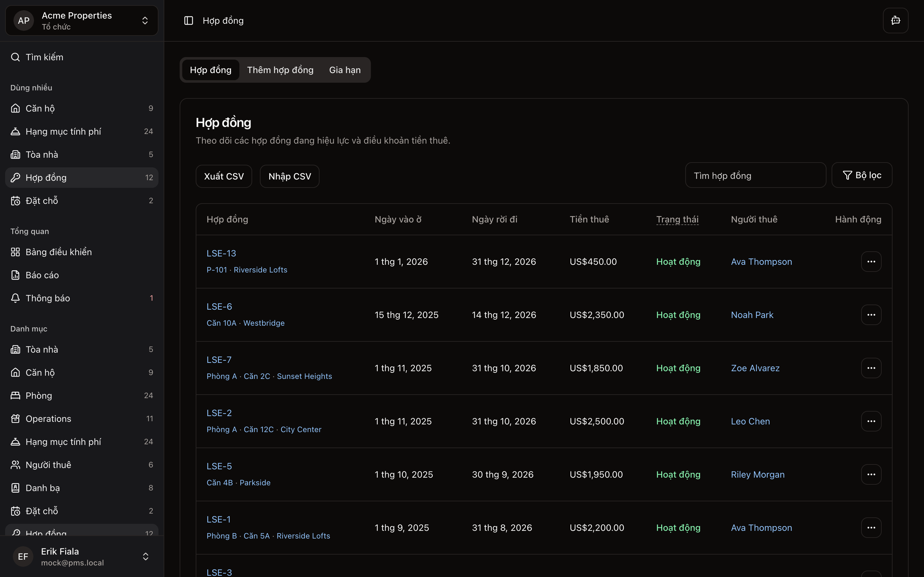Open Báo cáo reports icon
The image size is (924, 577).
pos(15,275)
